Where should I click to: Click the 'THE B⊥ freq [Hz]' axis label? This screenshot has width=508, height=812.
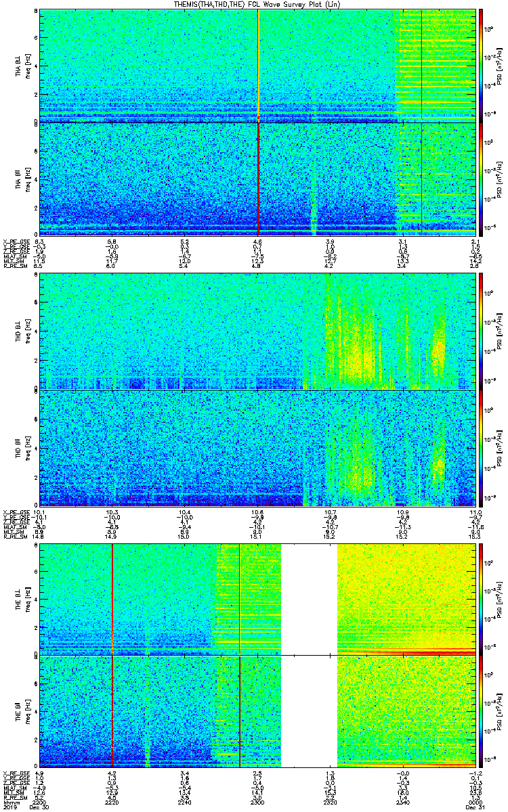23,600
